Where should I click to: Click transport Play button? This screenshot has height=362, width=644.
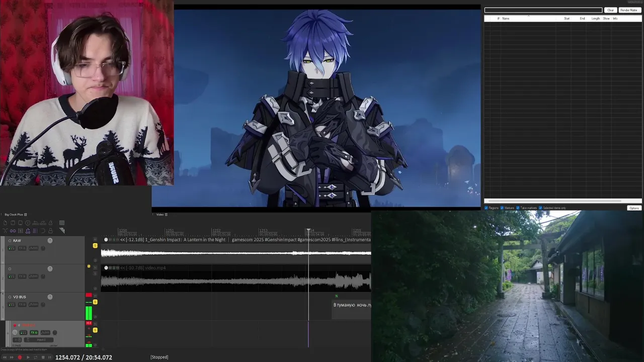(x=28, y=357)
